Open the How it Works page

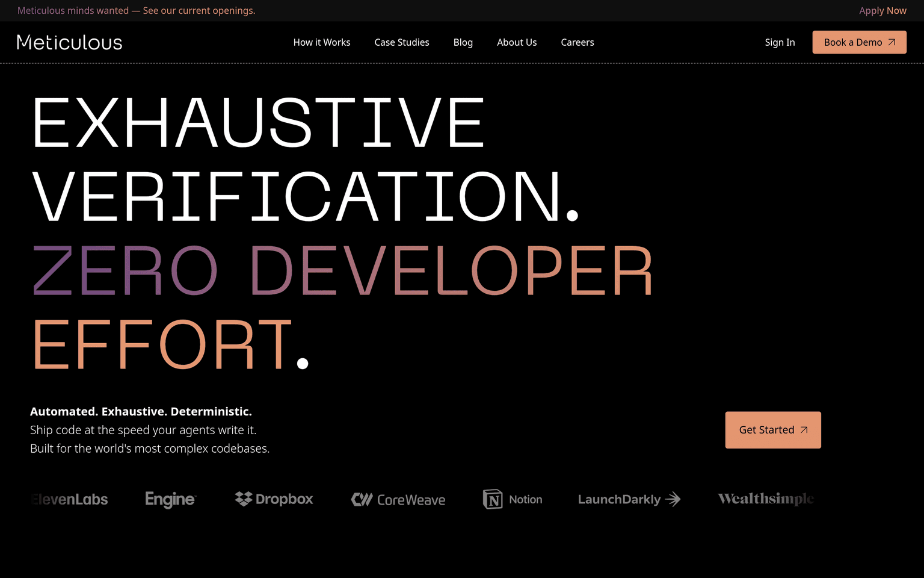(322, 42)
